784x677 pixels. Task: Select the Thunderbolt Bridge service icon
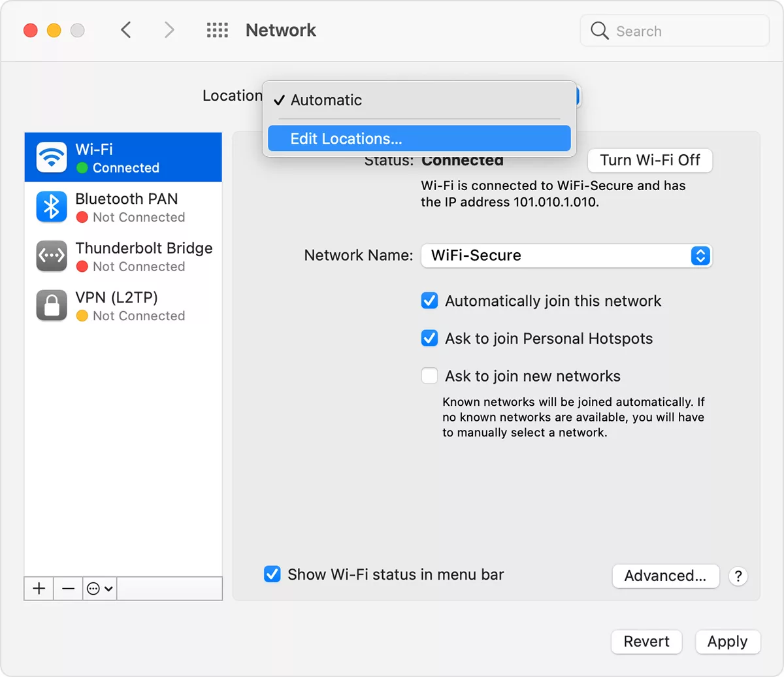click(x=51, y=256)
